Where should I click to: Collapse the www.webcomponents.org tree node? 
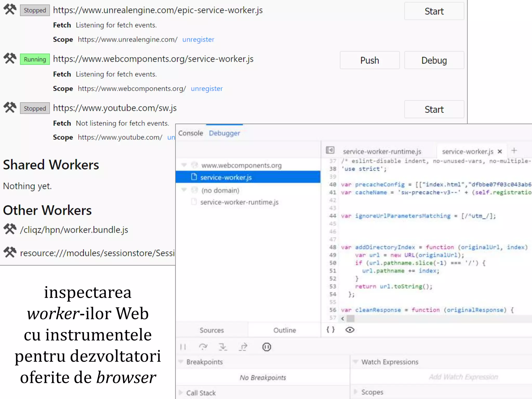(x=184, y=165)
